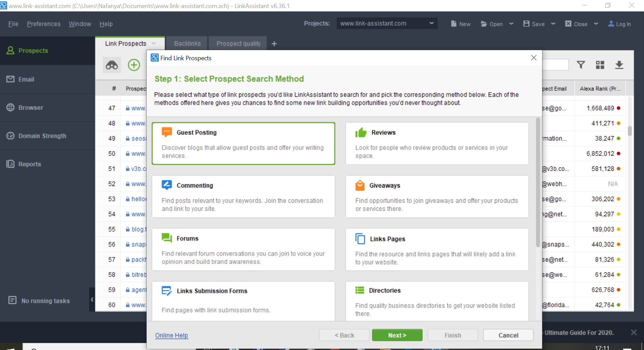
Task: Select prospect row number 60
Action: click(x=112, y=305)
